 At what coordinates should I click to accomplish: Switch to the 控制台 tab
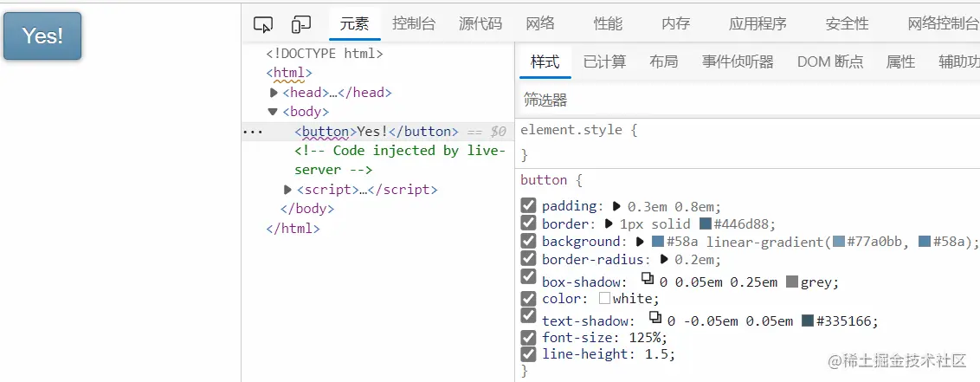click(414, 23)
